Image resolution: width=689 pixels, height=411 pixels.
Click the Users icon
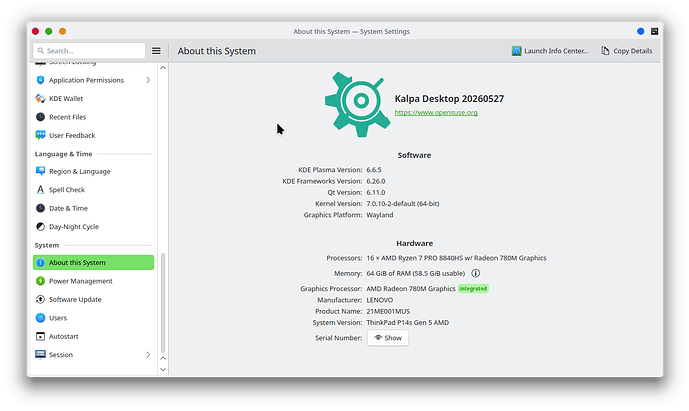(x=40, y=318)
